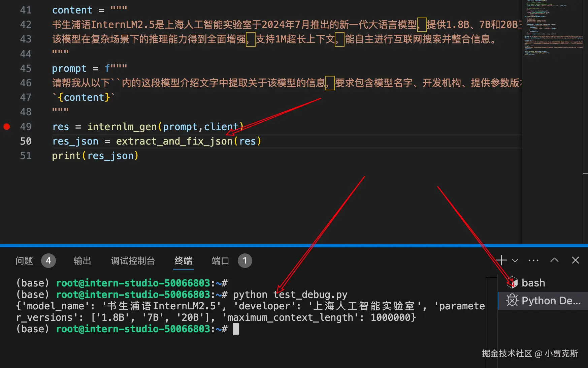Select the Python Debug terminal instance

(543, 301)
